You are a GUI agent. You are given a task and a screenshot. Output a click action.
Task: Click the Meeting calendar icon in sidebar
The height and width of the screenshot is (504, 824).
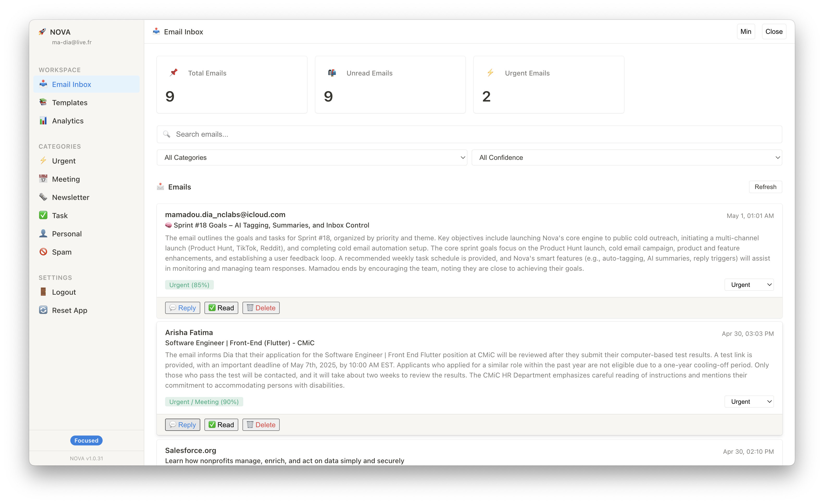43,179
